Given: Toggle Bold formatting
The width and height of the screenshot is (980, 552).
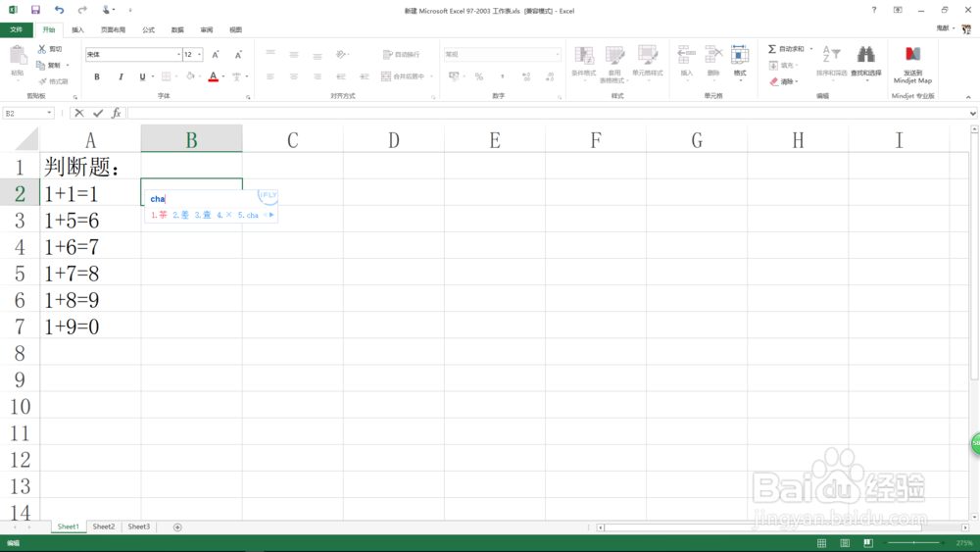Looking at the screenshot, I should coord(97,76).
